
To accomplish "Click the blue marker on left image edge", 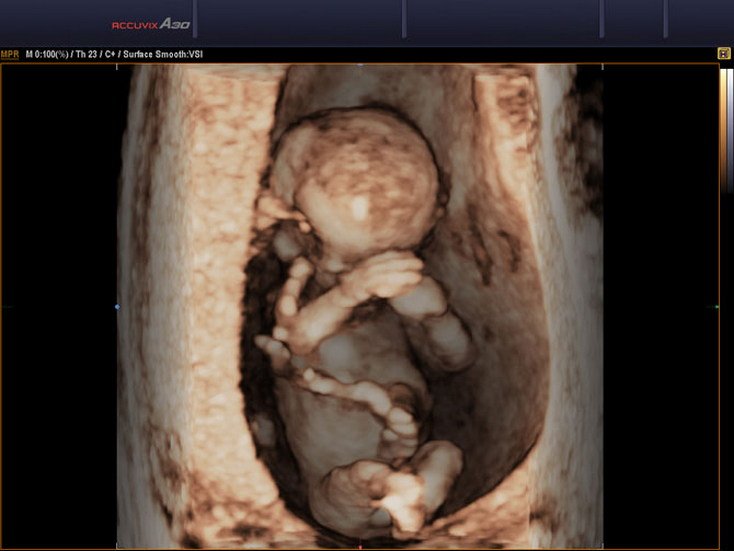I will click(118, 307).
